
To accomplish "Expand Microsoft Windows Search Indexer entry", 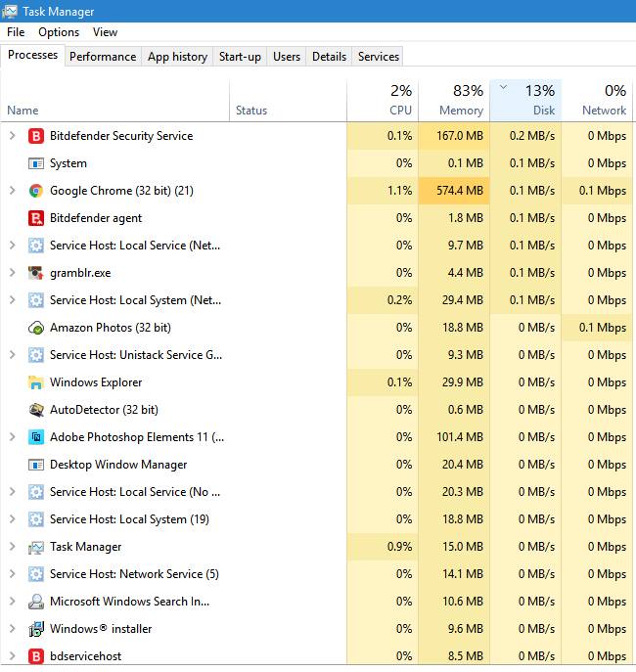I will click(13, 602).
